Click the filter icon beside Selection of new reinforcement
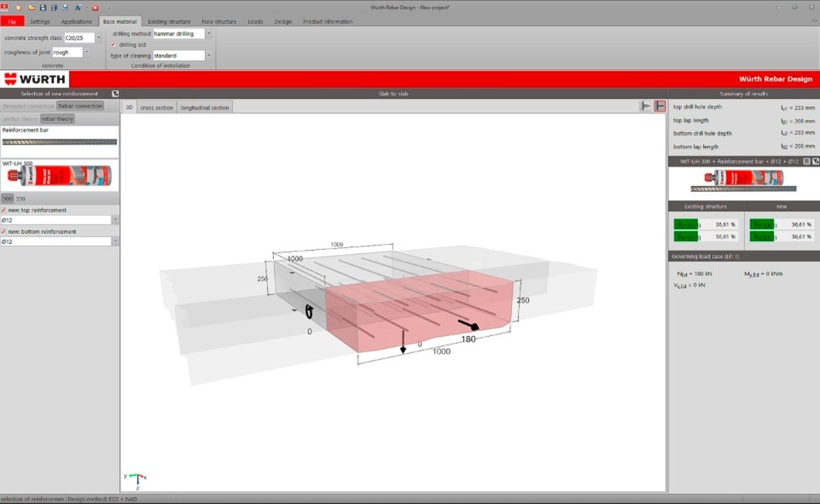 (x=115, y=94)
